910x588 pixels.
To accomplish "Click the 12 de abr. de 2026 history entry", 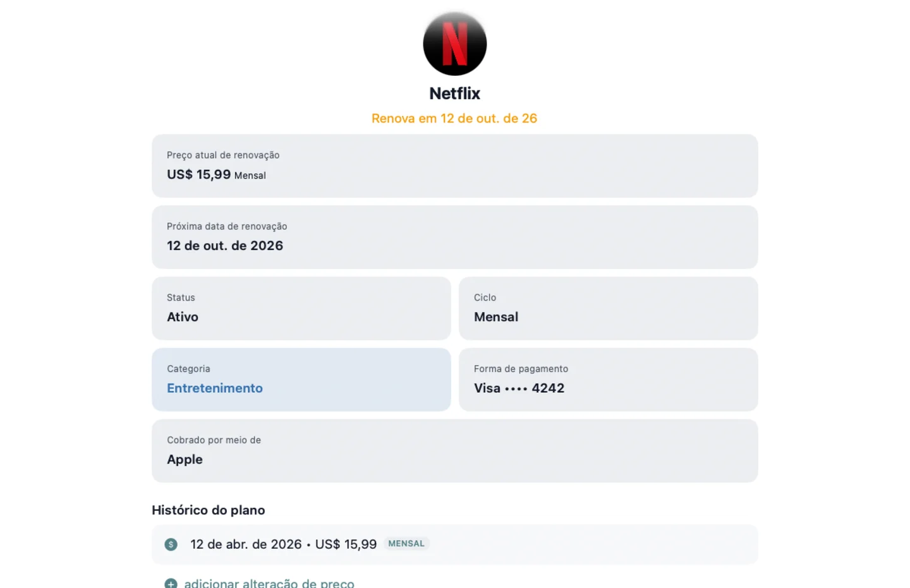I will [454, 544].
